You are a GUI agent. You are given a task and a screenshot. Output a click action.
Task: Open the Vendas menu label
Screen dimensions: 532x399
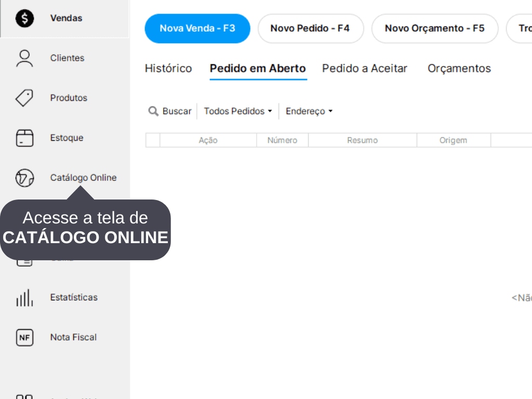66,18
